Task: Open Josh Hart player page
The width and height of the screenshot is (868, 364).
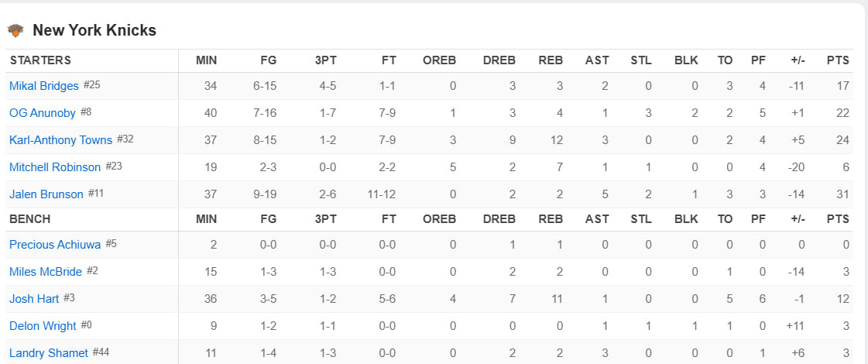Action: pyautogui.click(x=34, y=299)
